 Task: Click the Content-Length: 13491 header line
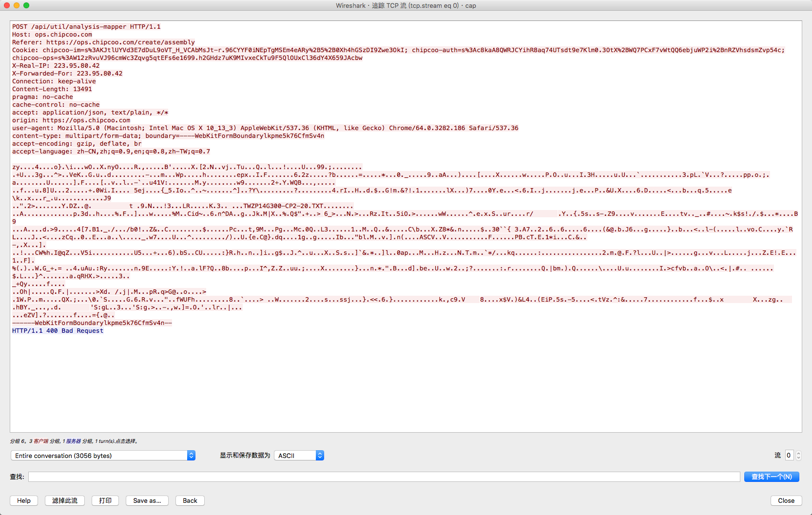coord(52,89)
